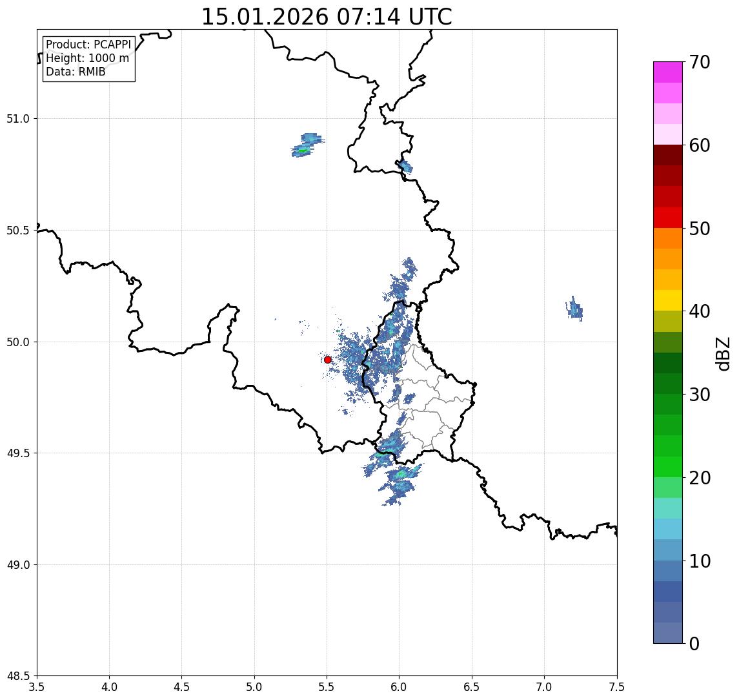Click the dBZ colorbar axis label
The image size is (739, 700).
point(722,354)
